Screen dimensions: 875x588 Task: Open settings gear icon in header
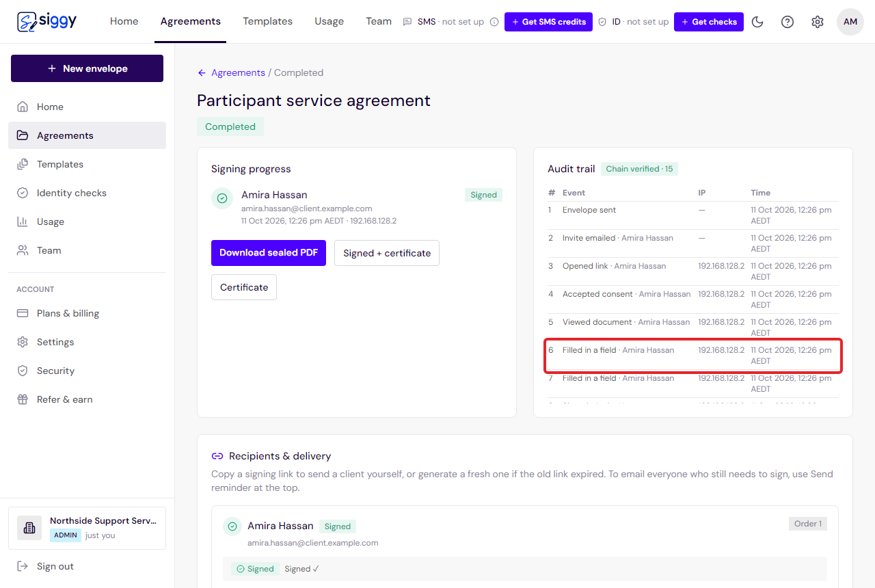818,22
